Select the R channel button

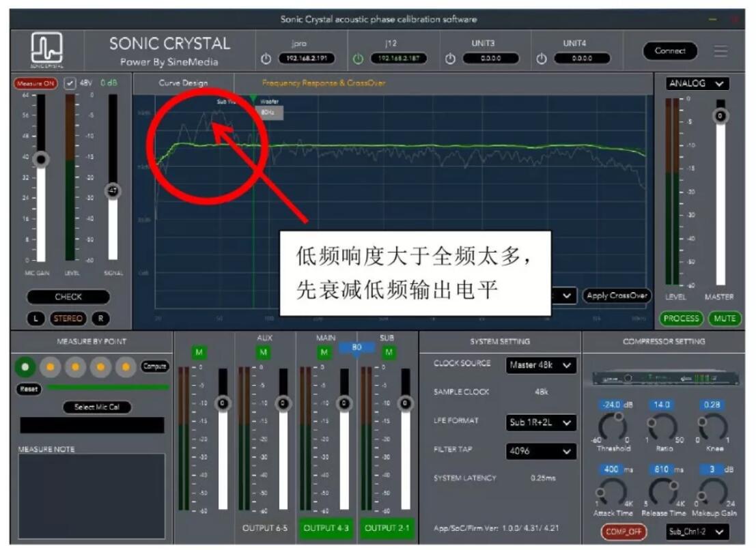(x=101, y=319)
